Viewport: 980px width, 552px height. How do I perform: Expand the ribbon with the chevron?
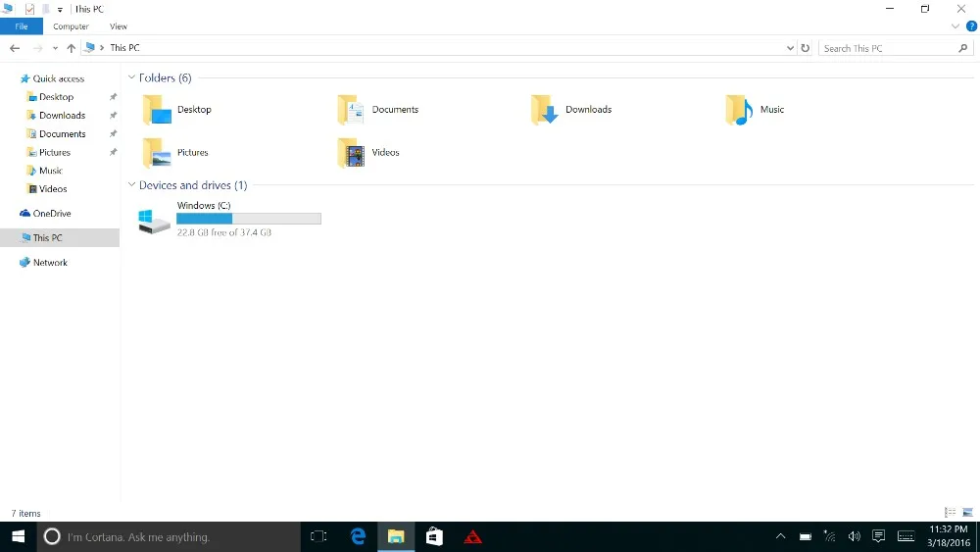pos(955,26)
